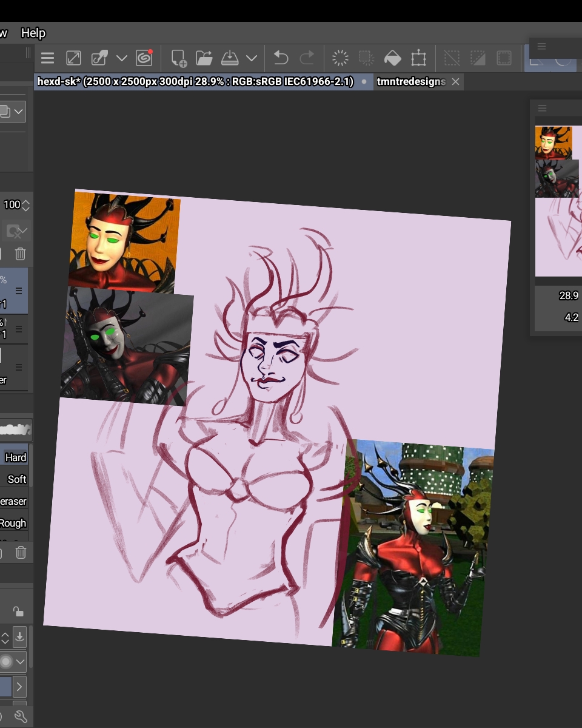This screenshot has width=582, height=728.
Task: Select the Hard sub tool
Action: point(15,457)
